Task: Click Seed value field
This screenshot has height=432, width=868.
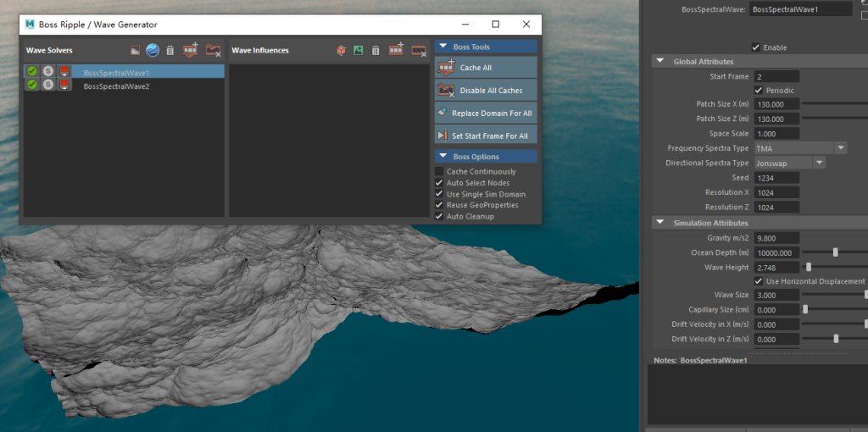Action: pyautogui.click(x=776, y=178)
